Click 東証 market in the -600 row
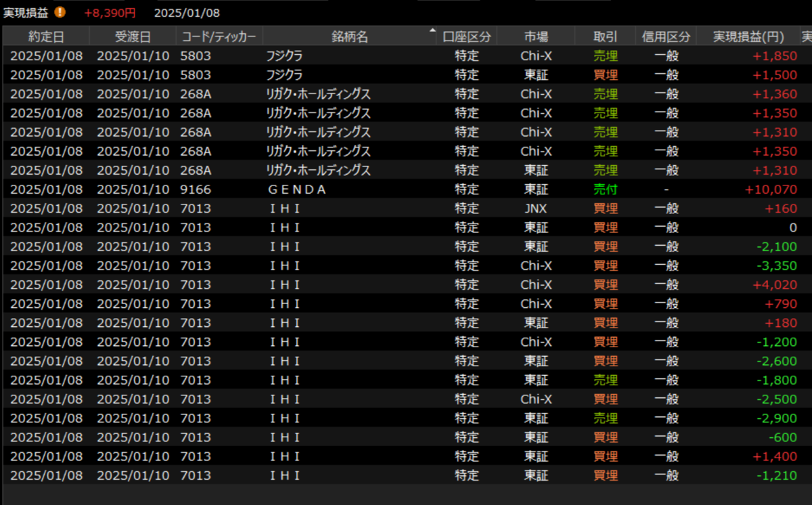812x505 pixels. pos(536,437)
